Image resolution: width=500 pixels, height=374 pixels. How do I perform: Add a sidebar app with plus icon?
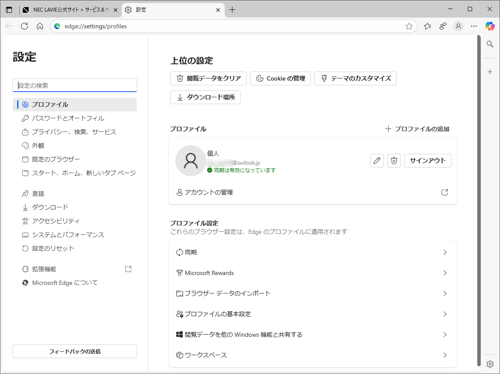pos(490,72)
